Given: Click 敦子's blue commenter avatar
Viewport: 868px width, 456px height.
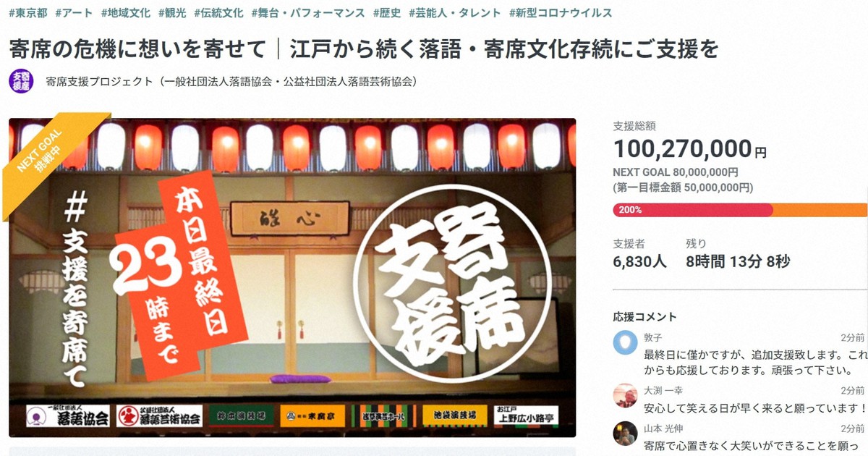Looking at the screenshot, I should tap(625, 342).
